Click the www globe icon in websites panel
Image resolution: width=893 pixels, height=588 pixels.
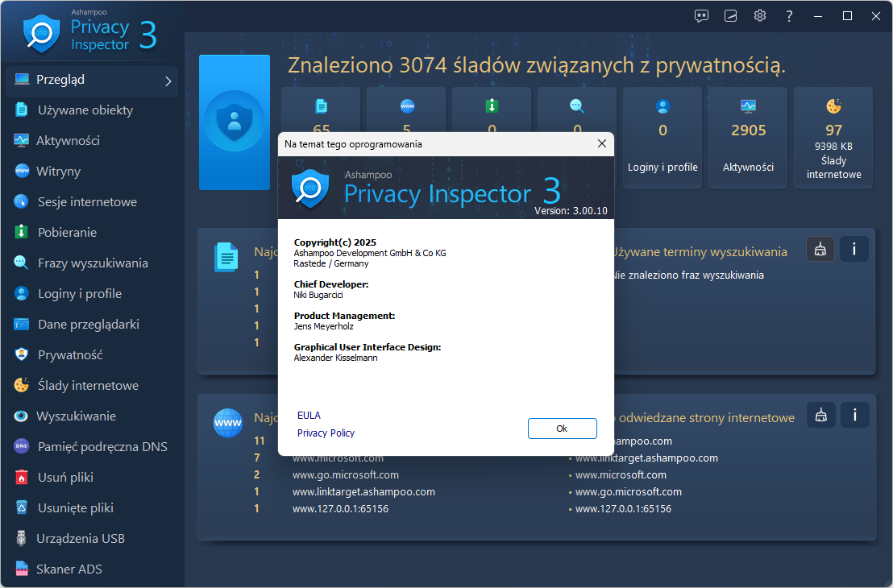[227, 423]
